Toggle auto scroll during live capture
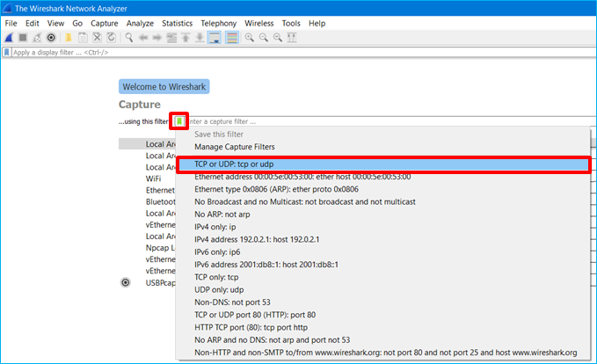The height and width of the screenshot is (364, 597). tap(215, 38)
